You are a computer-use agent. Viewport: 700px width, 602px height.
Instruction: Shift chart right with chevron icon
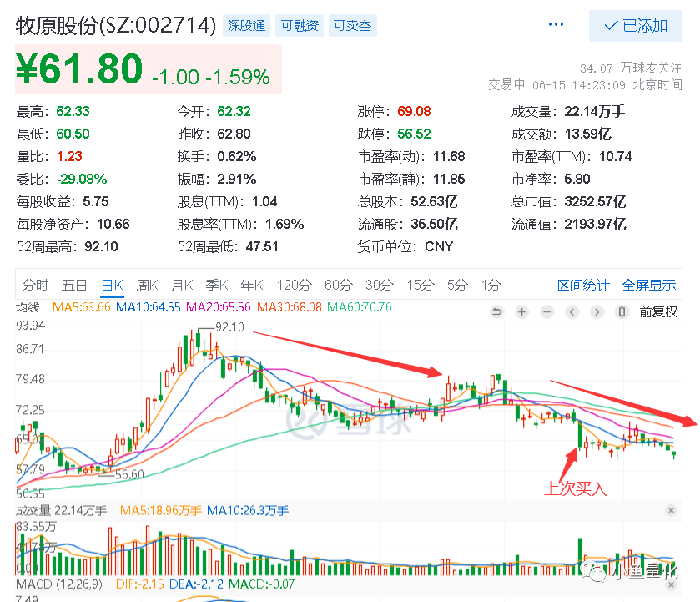[x=597, y=311]
